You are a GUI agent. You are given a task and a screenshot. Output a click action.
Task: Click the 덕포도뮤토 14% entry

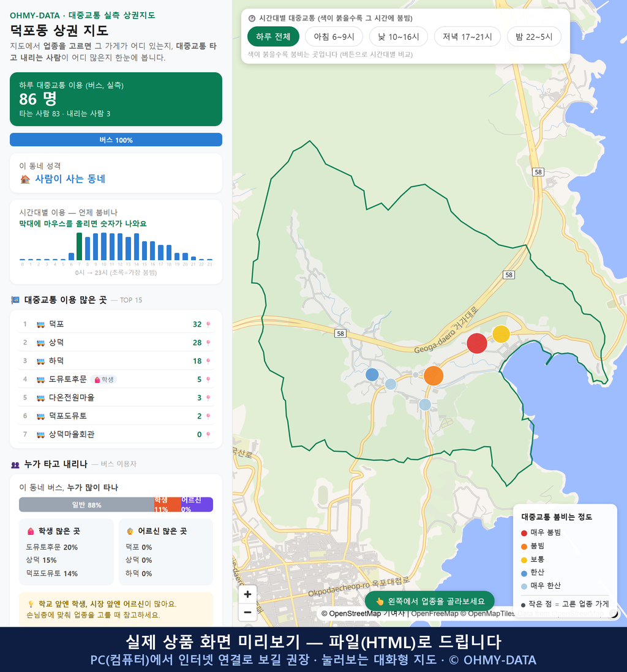[52, 574]
